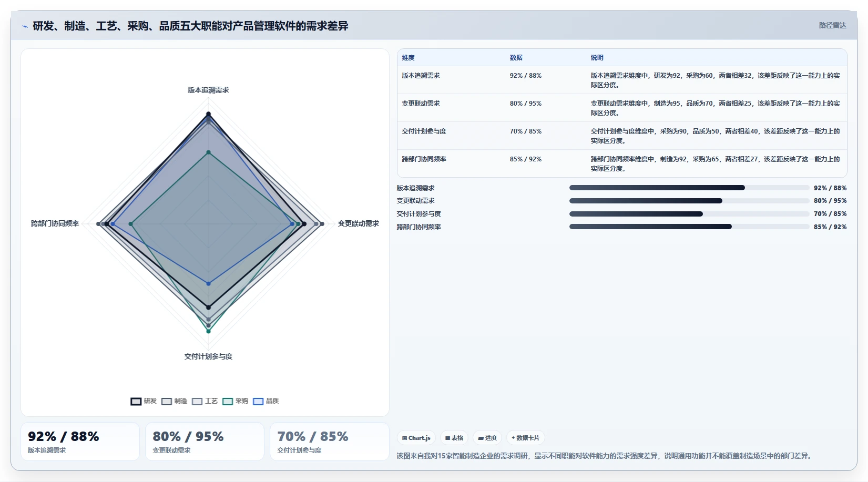Click the 说明 column header
The image size is (868, 482).
point(597,58)
